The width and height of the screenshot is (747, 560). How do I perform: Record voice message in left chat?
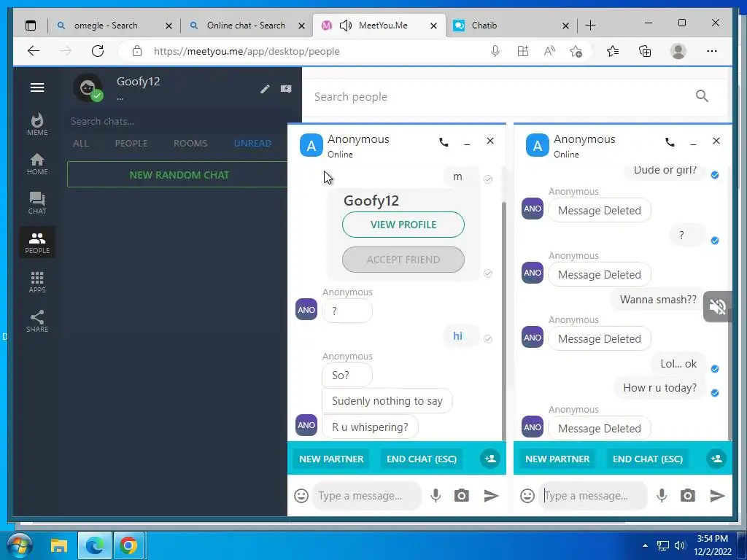point(436,496)
